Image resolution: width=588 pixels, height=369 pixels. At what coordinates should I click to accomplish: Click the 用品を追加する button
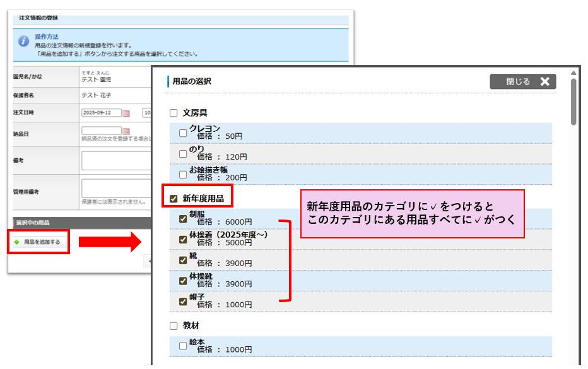pos(38,242)
